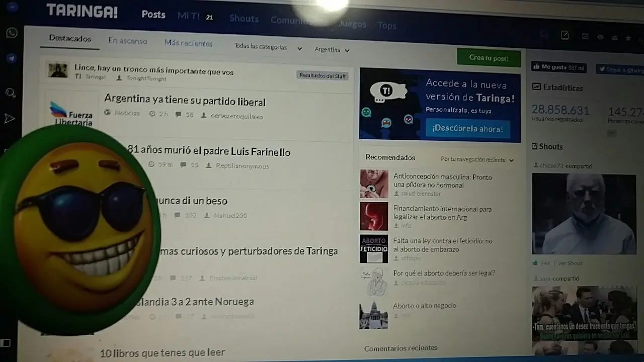Click the paper-plane icon in the browser sidebar

[10, 119]
